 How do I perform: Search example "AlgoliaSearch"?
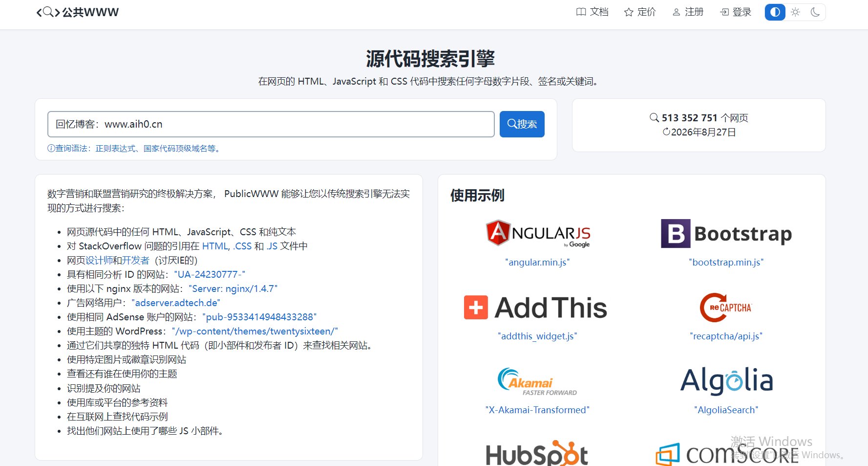(726, 410)
